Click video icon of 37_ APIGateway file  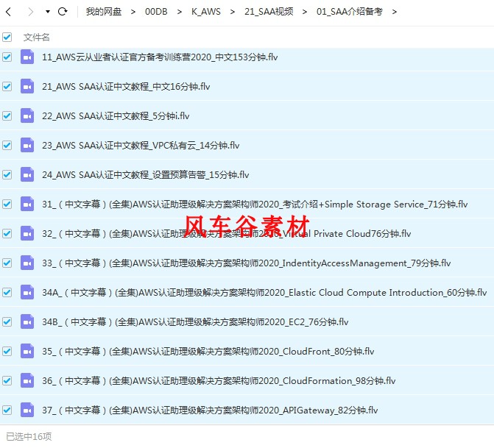click(27, 410)
